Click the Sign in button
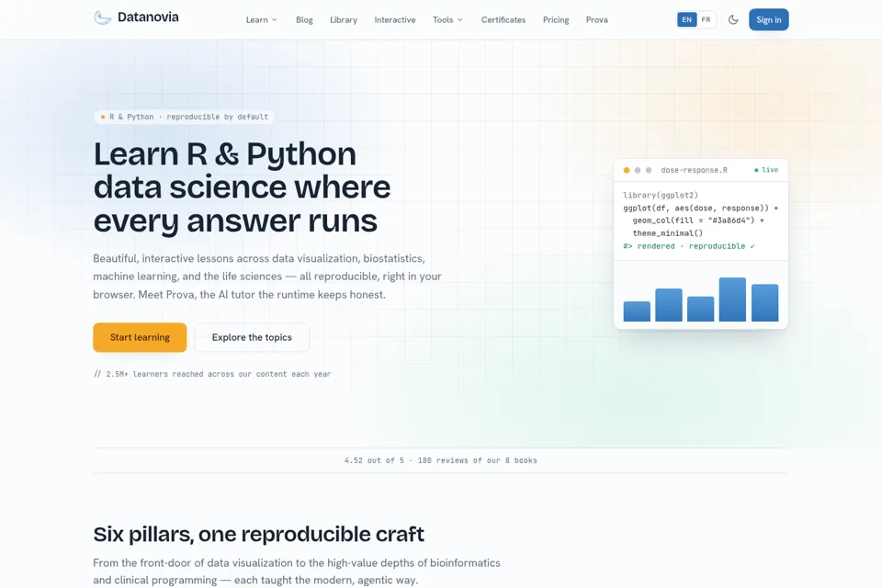The width and height of the screenshot is (882, 588). (x=768, y=19)
